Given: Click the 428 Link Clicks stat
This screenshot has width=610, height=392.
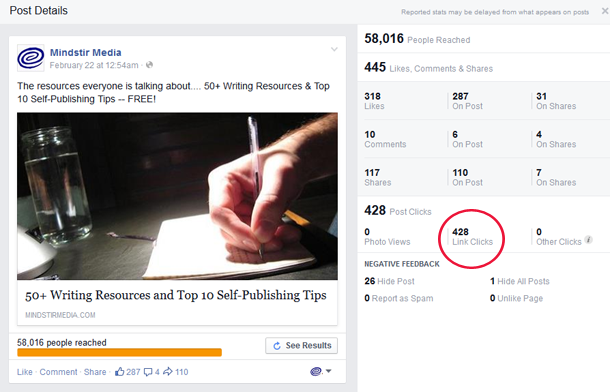Looking at the screenshot, I should [472, 237].
